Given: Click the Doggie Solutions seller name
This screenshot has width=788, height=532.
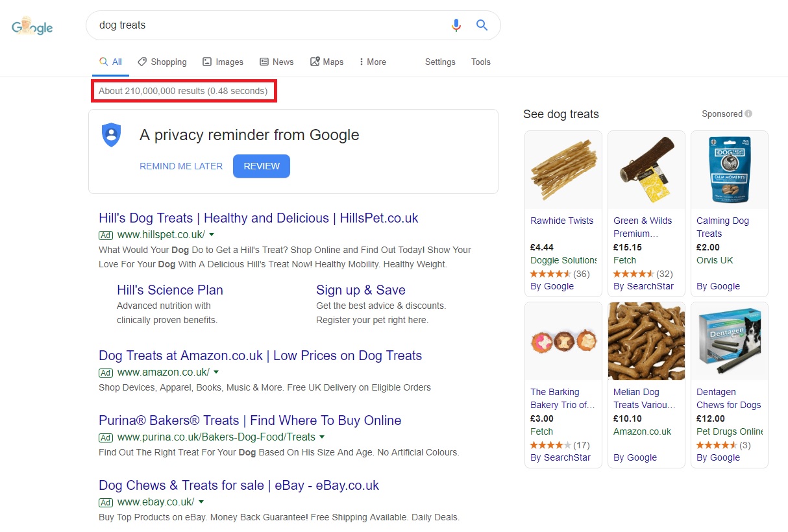Looking at the screenshot, I should pos(563,260).
